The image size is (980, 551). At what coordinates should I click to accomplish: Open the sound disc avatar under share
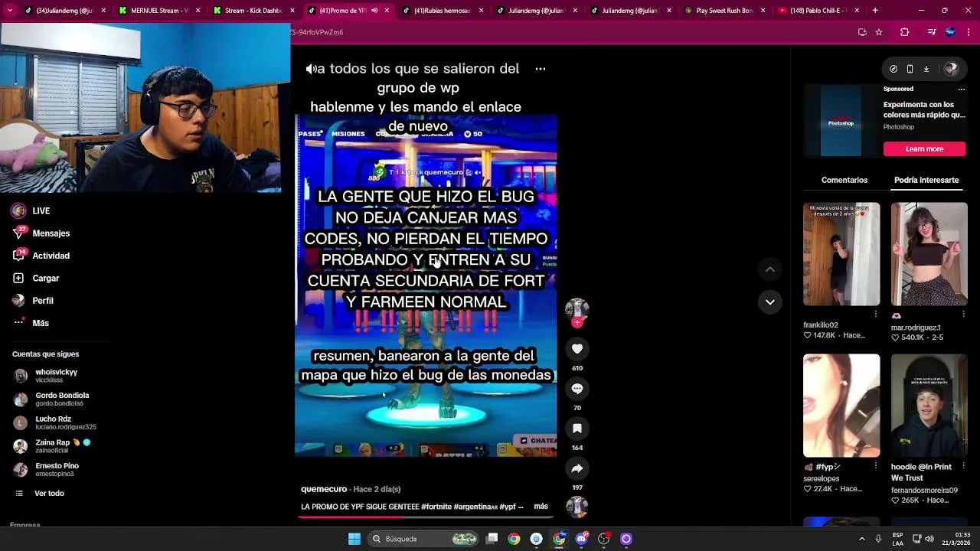click(577, 507)
